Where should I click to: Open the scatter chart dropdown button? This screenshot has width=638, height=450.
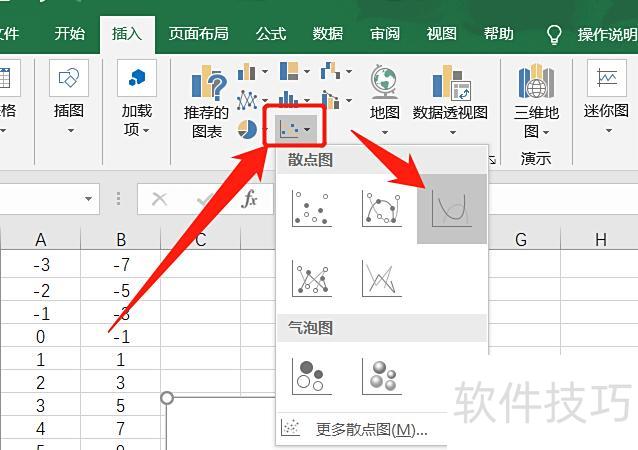coord(295,129)
